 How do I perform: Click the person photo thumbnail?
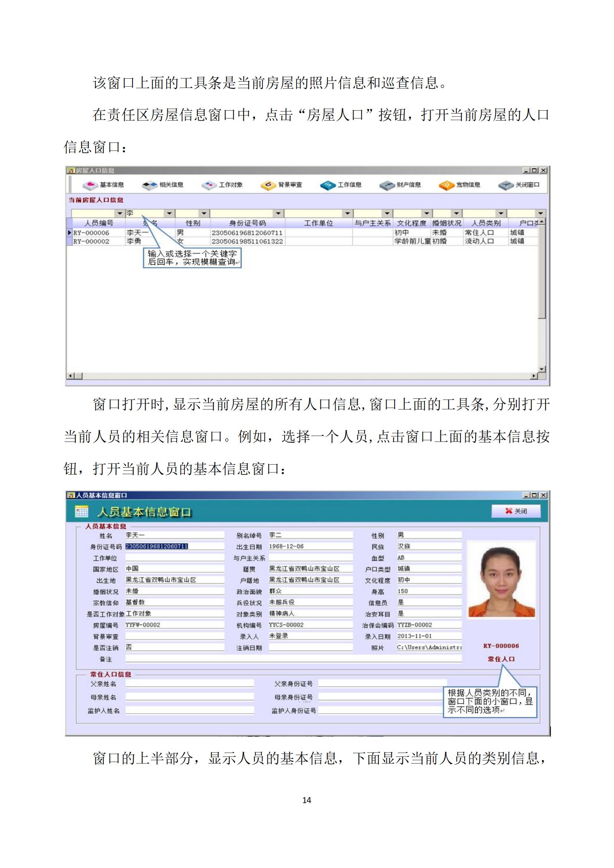[502, 580]
